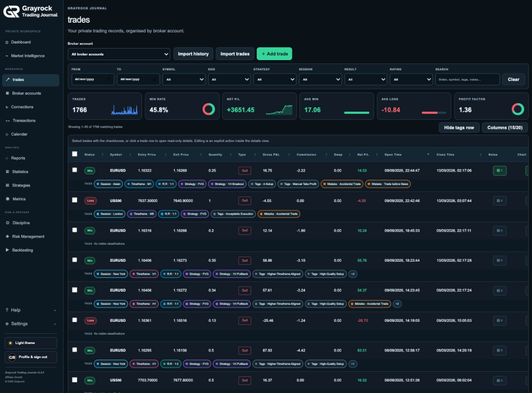Open the Session filter dropdown
This screenshot has width=532, height=393.
[320, 80]
